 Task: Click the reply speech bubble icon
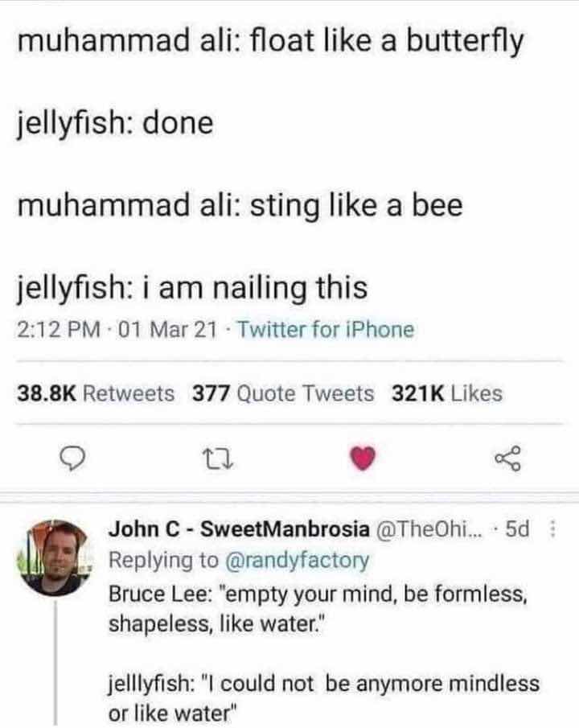(x=73, y=459)
